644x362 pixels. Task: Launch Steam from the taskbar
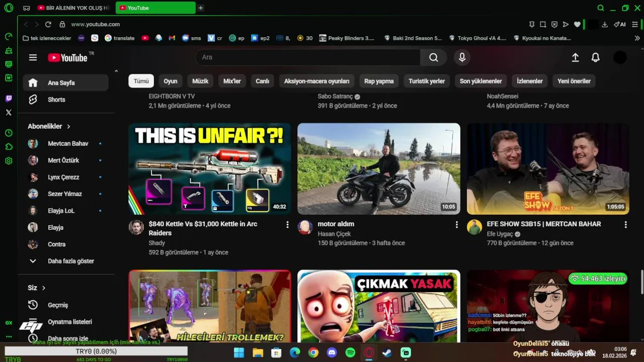pyautogui.click(x=387, y=352)
